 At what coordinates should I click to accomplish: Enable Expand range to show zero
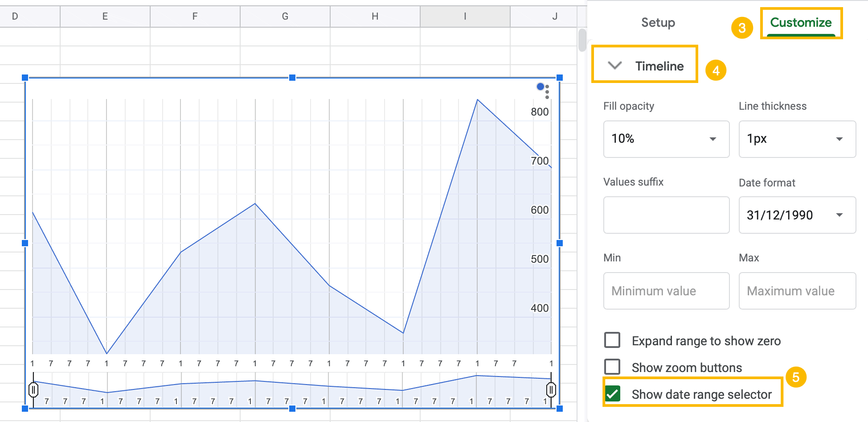click(x=613, y=340)
